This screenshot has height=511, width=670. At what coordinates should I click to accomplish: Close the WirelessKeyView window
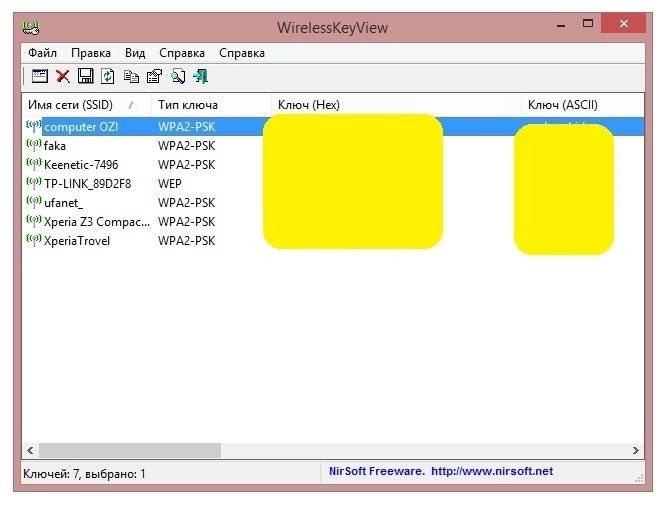pos(623,23)
